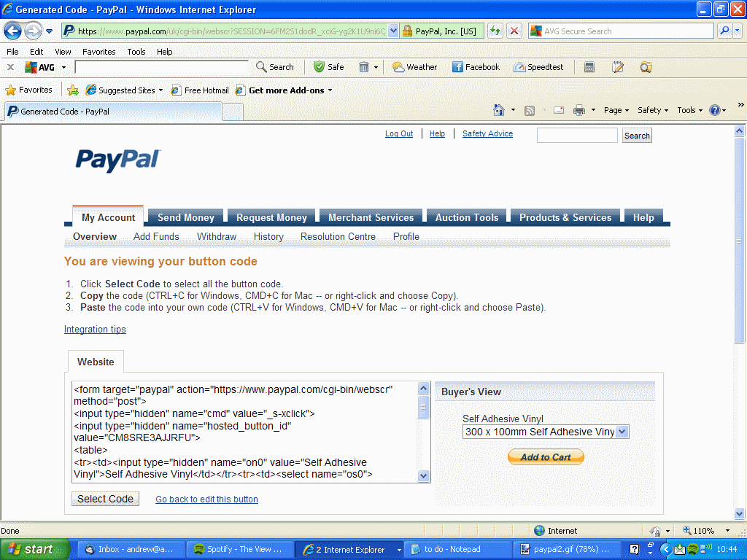Switch to the Request Money tab

click(x=271, y=217)
